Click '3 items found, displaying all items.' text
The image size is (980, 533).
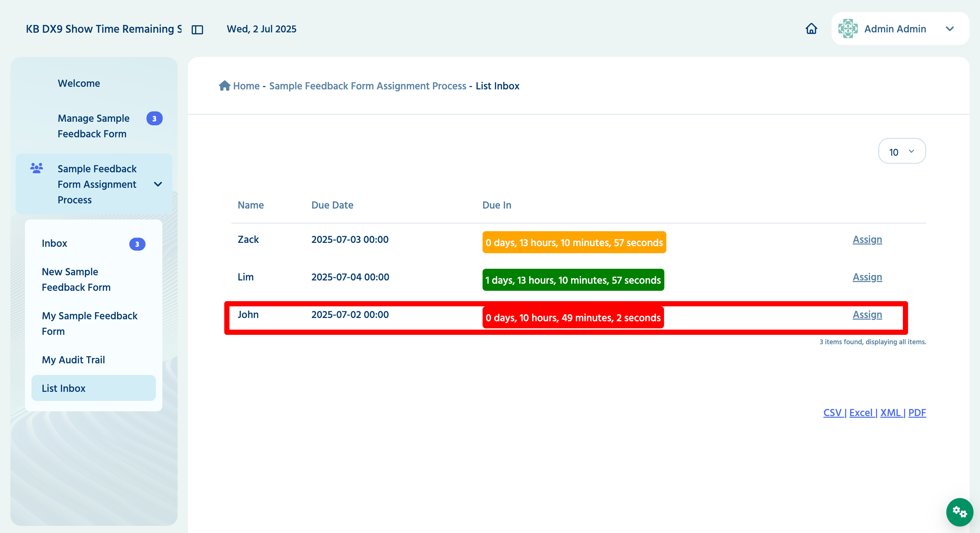click(872, 342)
